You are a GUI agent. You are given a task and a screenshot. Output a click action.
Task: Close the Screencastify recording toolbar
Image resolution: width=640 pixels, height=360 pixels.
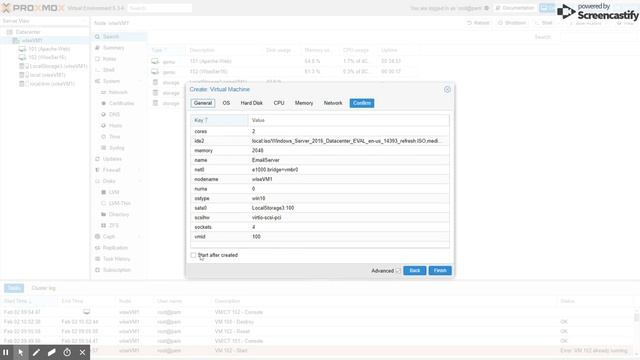click(82, 352)
